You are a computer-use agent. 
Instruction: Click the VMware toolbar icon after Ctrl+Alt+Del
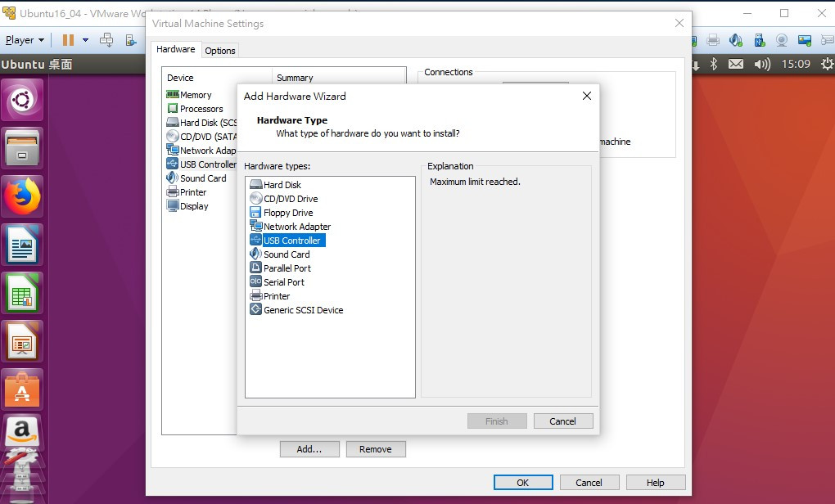pyautogui.click(x=131, y=40)
